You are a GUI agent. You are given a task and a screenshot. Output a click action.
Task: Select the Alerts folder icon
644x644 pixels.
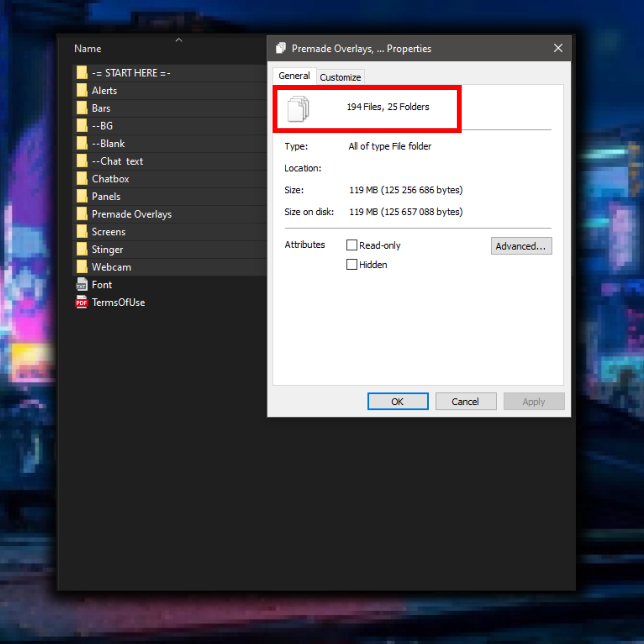click(x=82, y=90)
